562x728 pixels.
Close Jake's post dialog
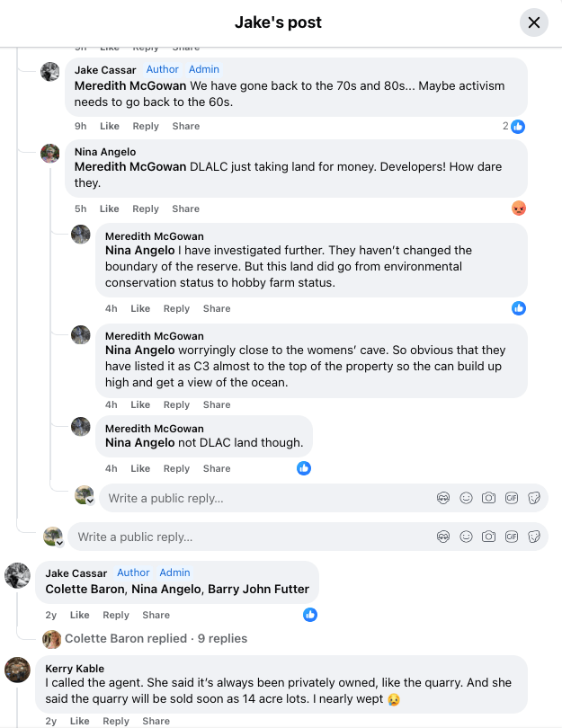[534, 22]
